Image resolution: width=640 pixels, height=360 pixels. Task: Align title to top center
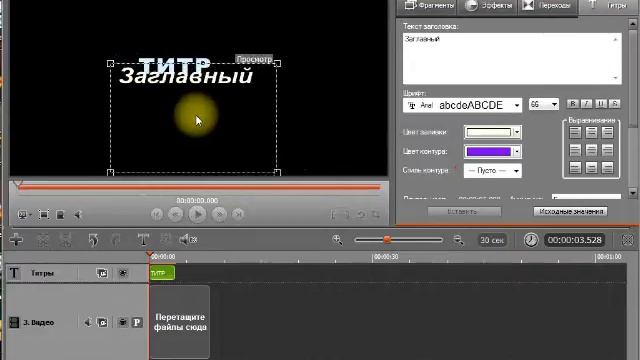[x=591, y=132]
